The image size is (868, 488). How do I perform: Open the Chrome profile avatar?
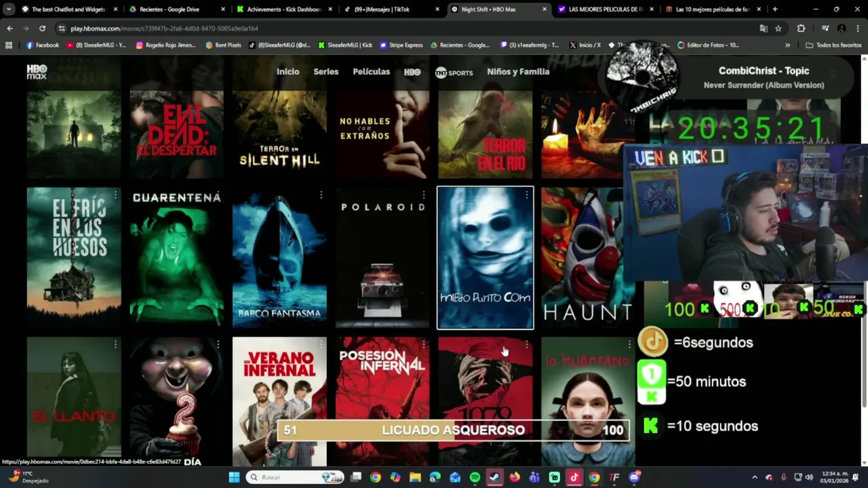(842, 28)
